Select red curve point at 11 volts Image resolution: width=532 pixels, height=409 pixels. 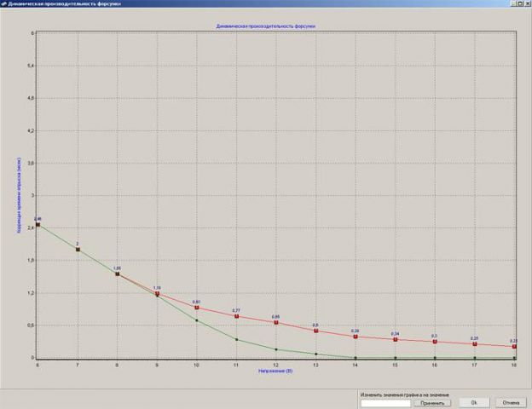coord(236,316)
